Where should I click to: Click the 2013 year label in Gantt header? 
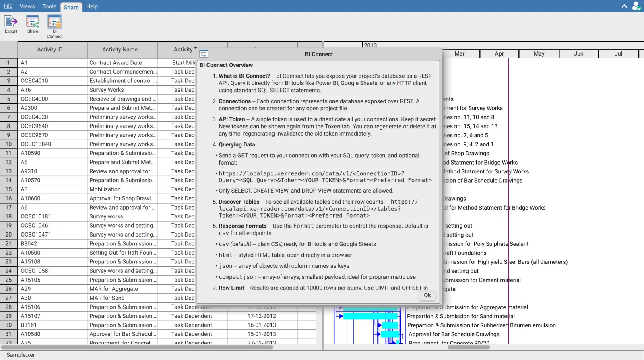coord(370,45)
